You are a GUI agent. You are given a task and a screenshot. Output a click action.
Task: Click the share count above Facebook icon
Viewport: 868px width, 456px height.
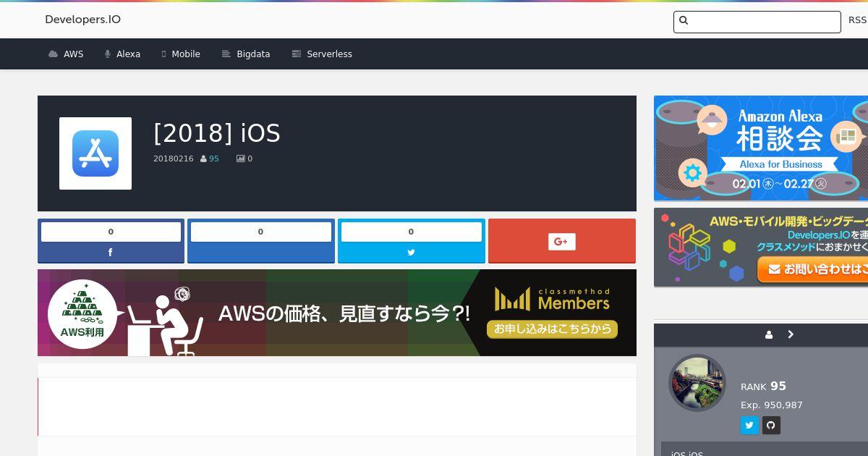pyautogui.click(x=111, y=232)
